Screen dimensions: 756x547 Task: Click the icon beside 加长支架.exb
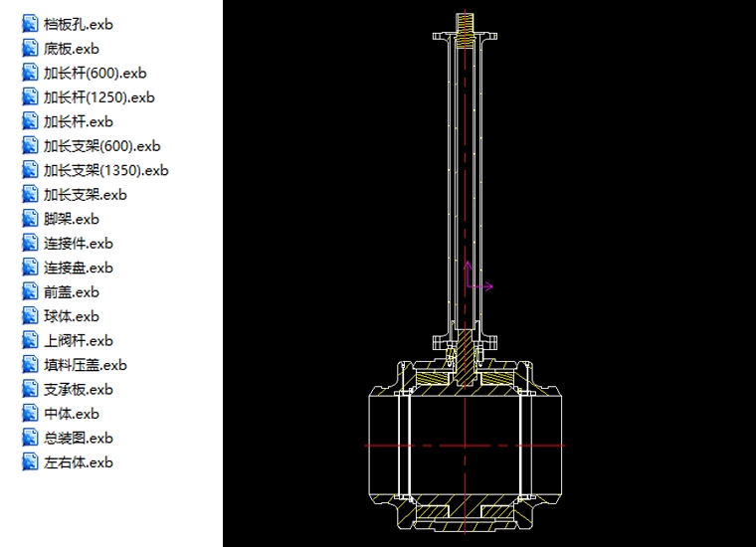pos(30,195)
